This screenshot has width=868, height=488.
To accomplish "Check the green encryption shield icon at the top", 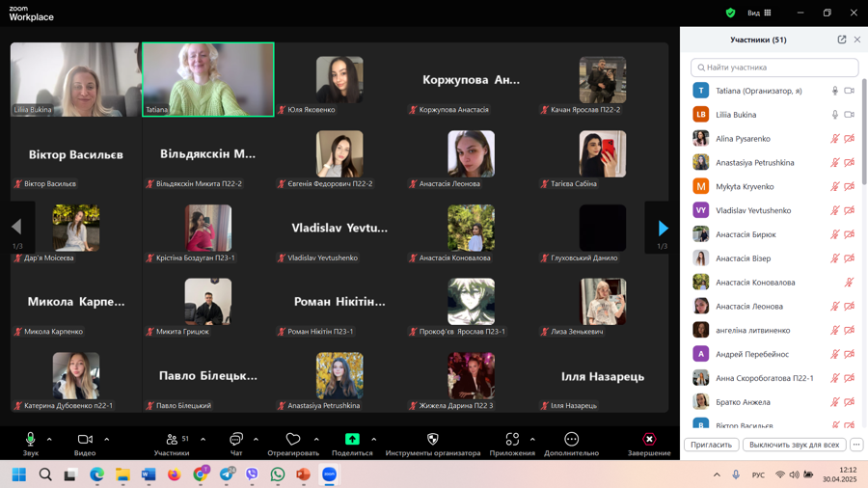I will click(x=730, y=13).
